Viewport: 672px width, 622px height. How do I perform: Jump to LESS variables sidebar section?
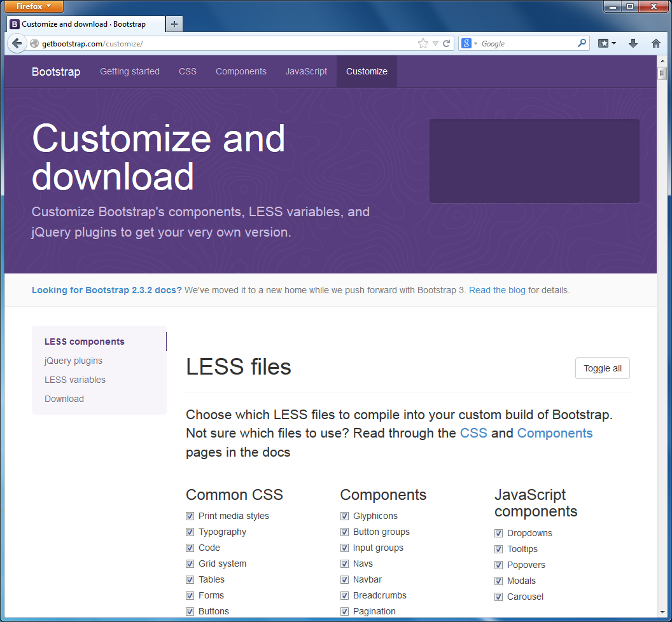point(75,380)
